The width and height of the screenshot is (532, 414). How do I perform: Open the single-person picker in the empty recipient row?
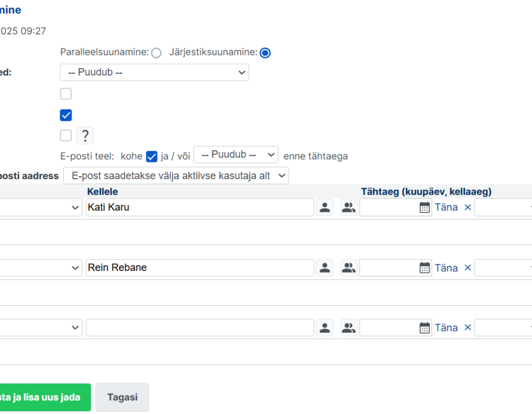[325, 328]
